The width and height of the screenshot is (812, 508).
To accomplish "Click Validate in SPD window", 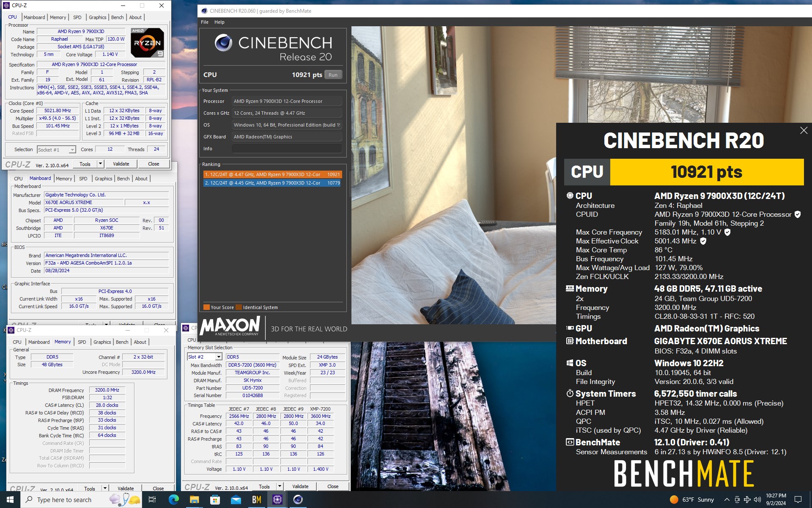I will click(300, 486).
